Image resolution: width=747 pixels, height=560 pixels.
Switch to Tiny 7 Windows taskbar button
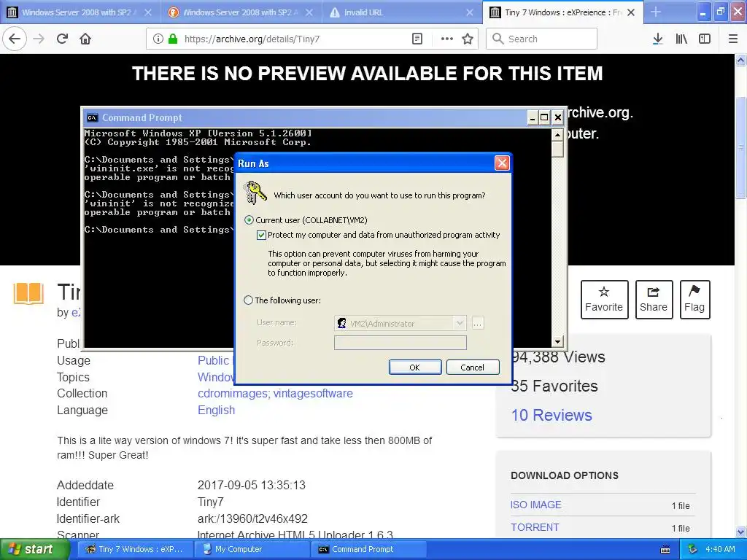click(x=135, y=549)
